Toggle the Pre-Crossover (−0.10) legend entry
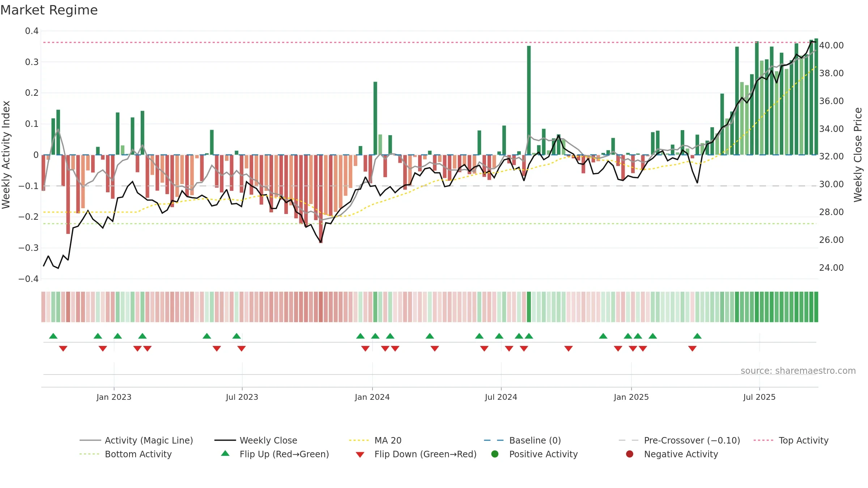This screenshot has height=488, width=868. click(679, 440)
